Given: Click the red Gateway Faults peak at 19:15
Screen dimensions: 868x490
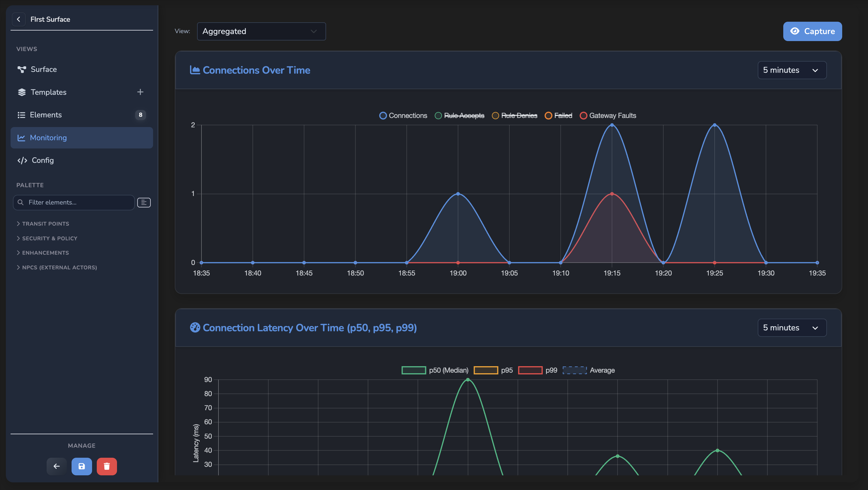Looking at the screenshot, I should (612, 194).
